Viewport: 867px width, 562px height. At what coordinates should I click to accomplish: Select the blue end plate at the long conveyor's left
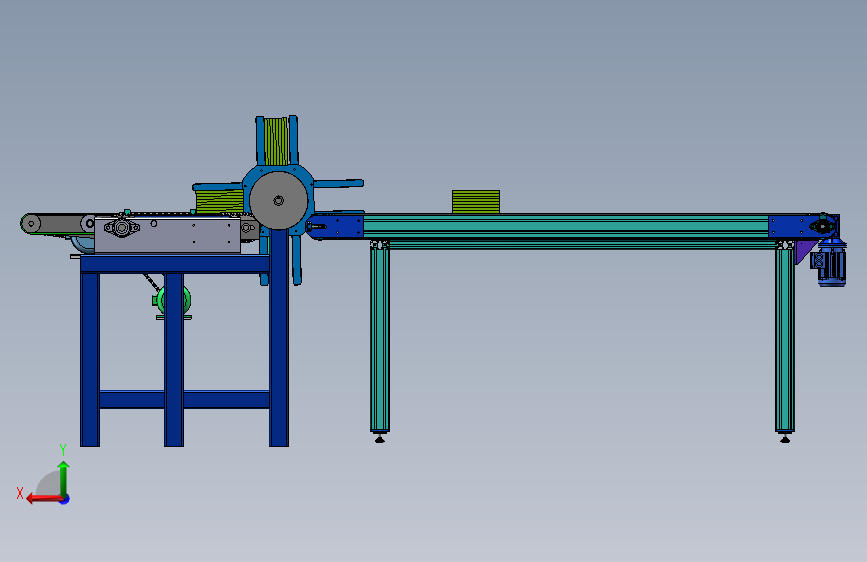tap(335, 227)
